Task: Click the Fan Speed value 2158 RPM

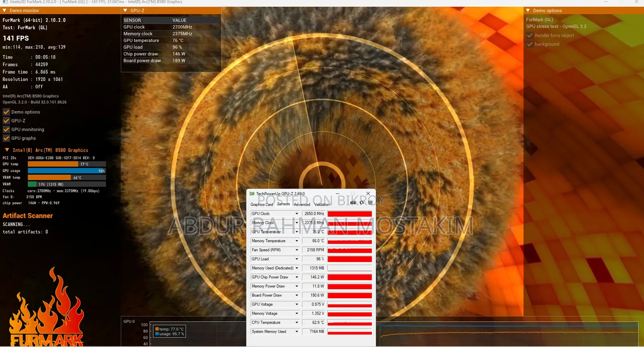Action: click(x=314, y=250)
